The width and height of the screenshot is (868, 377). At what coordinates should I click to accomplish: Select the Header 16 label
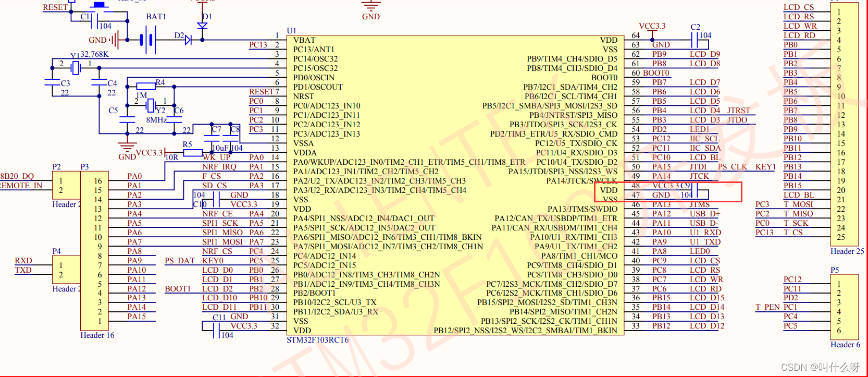coord(97,335)
